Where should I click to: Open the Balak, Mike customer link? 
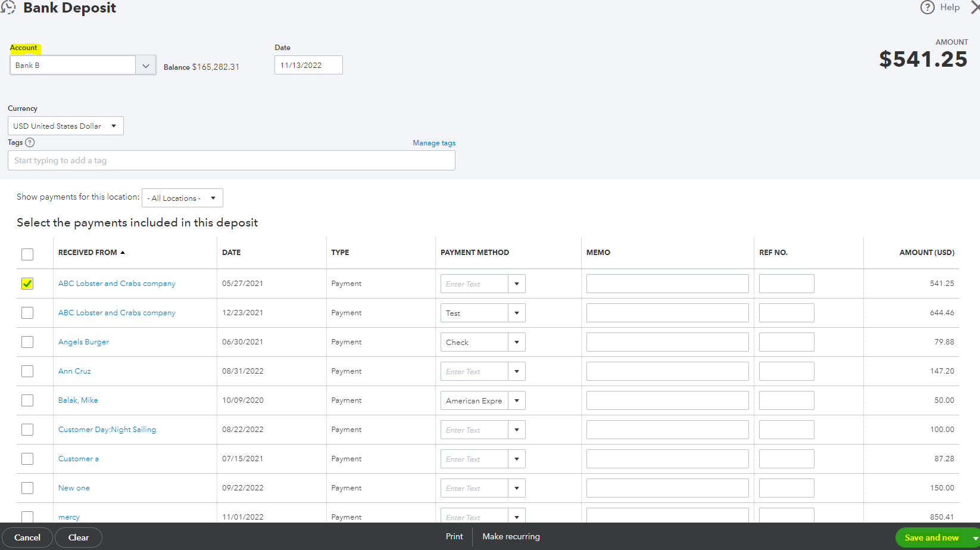tap(78, 400)
